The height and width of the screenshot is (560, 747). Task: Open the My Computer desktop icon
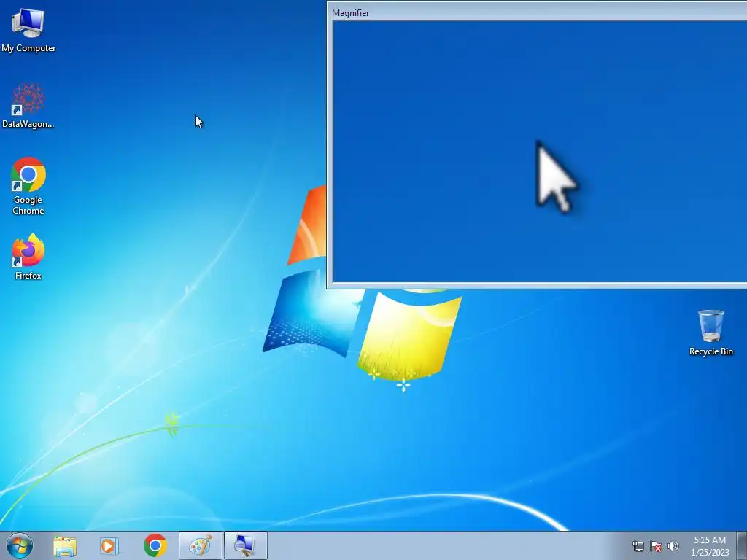(28, 29)
